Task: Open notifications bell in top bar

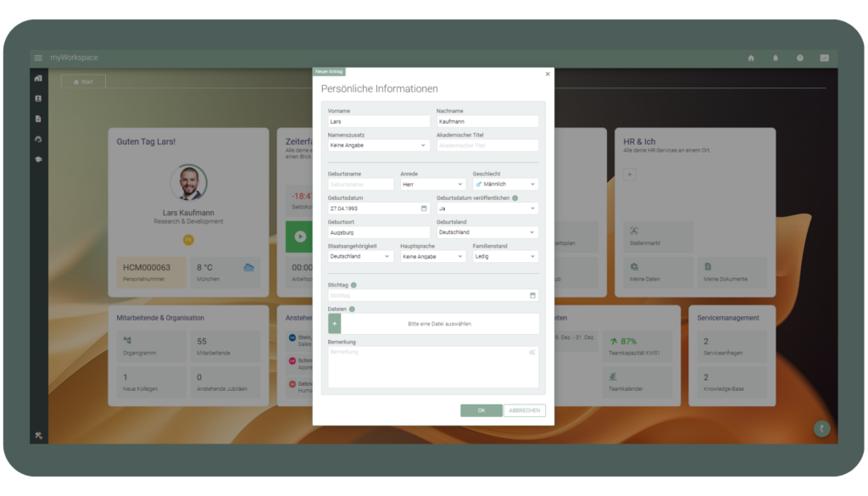Action: point(775,58)
